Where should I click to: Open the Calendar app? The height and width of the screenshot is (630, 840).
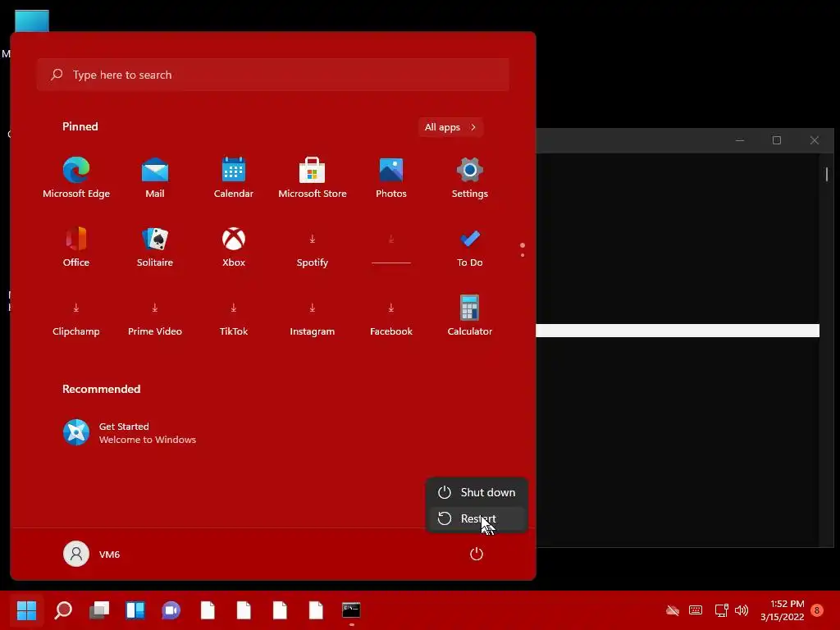[234, 178]
